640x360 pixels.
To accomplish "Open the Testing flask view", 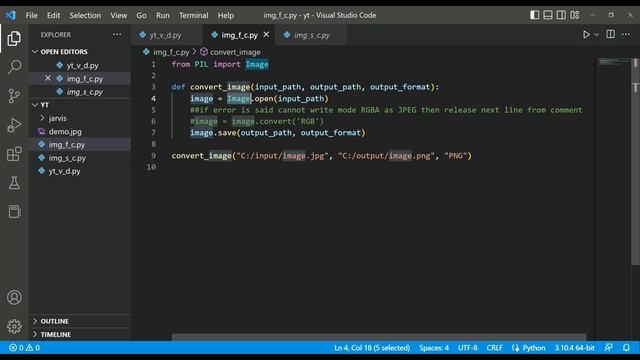I will (x=14, y=183).
